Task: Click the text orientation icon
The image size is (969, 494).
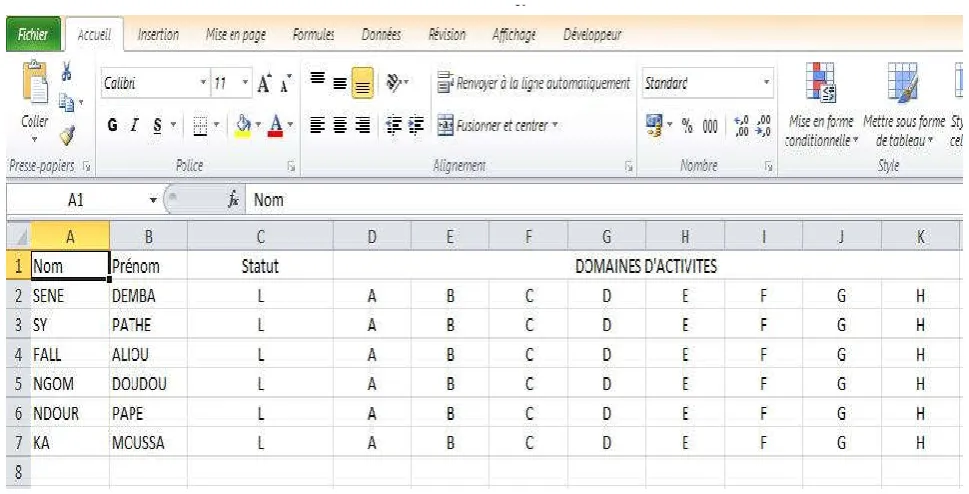Action: pos(394,81)
